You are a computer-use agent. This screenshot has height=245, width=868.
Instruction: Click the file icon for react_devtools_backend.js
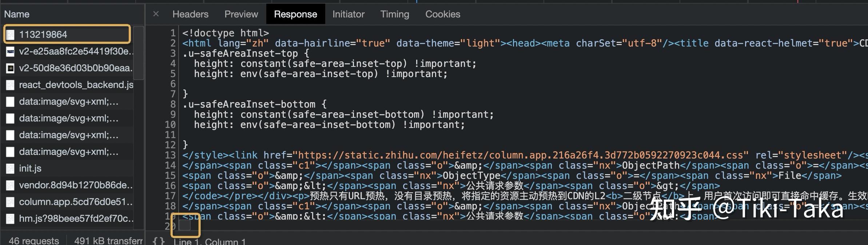[11, 85]
